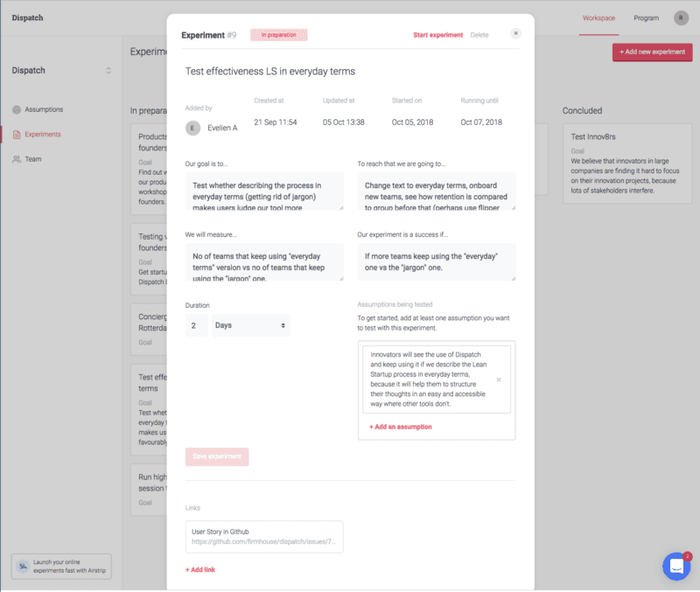Click the To reach that text area
This screenshot has width=700, height=592.
point(436,192)
